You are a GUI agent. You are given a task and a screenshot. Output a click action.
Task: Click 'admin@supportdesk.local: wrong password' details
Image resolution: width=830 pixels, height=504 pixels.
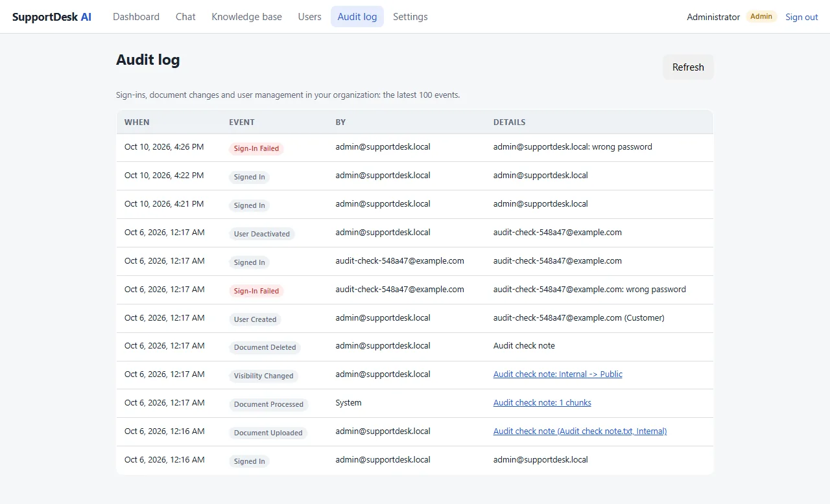click(x=573, y=147)
